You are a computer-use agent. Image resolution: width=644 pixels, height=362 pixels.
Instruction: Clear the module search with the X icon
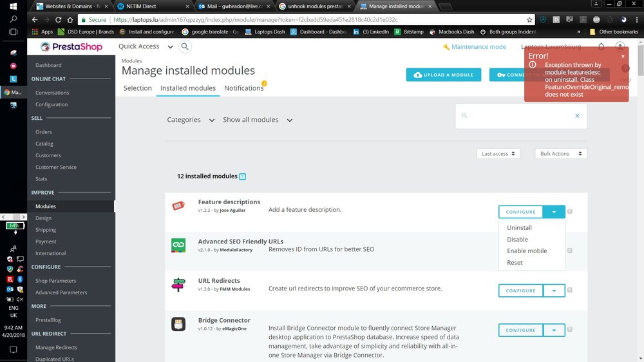point(577,116)
